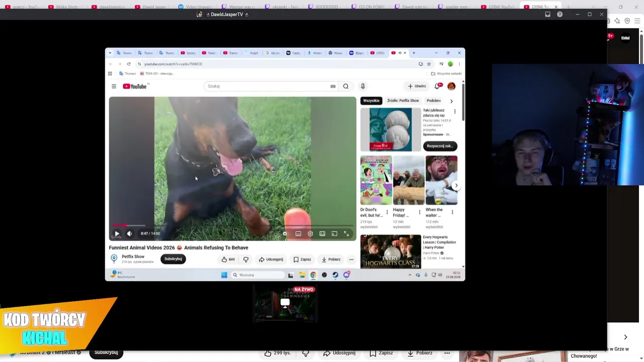Go to the YouTube home logo
Screen dimensions: 644x362
135,86
